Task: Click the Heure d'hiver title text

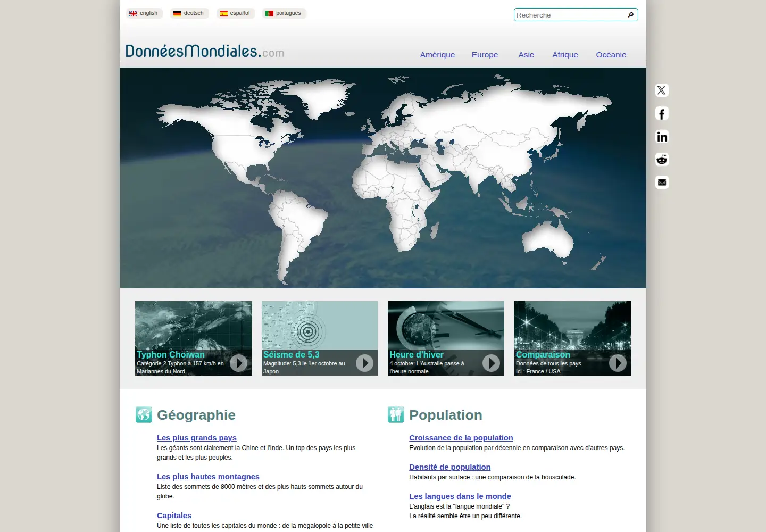Action: [417, 354]
